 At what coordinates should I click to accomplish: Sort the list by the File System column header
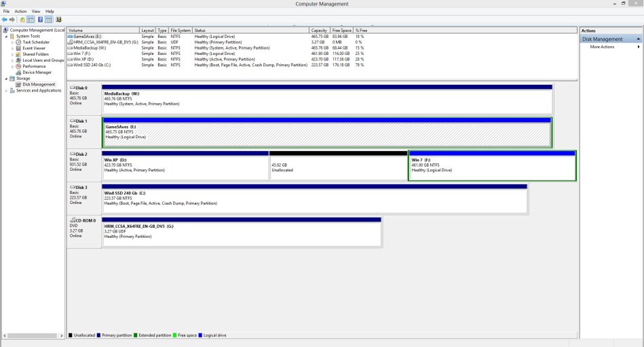tap(181, 30)
